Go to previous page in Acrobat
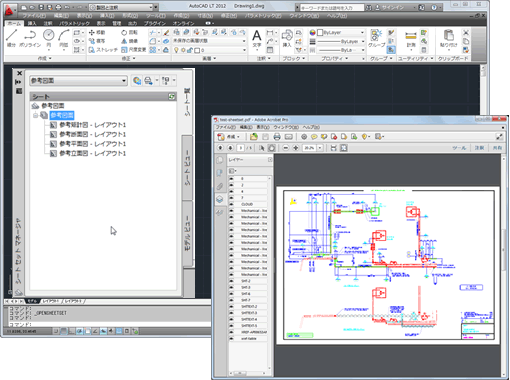The height and width of the screenshot is (380, 510). [220, 148]
